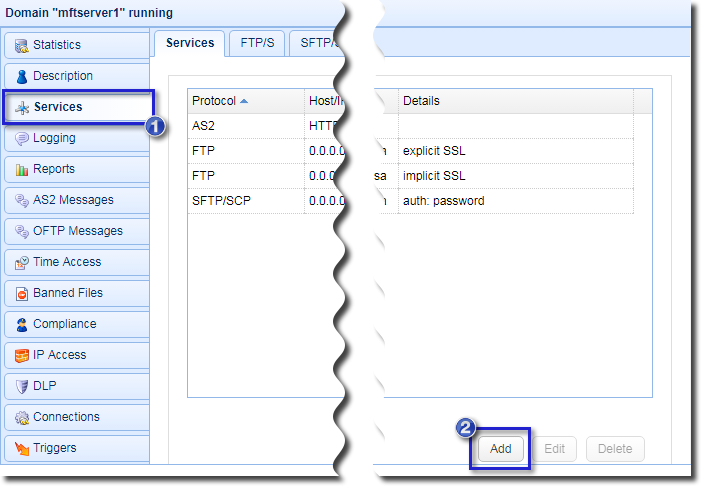This screenshot has height=486, width=701.
Task: Open Connections label in sidebar
Action: click(66, 417)
